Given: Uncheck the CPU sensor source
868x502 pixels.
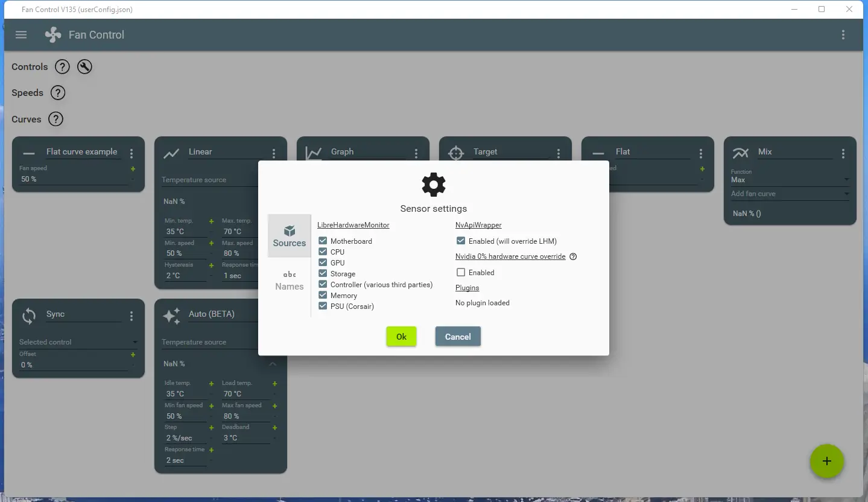Looking at the screenshot, I should point(323,252).
